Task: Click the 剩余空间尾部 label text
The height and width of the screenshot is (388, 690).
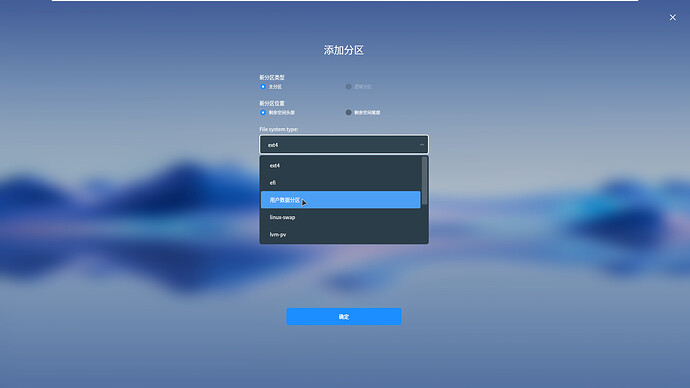Action: 367,113
